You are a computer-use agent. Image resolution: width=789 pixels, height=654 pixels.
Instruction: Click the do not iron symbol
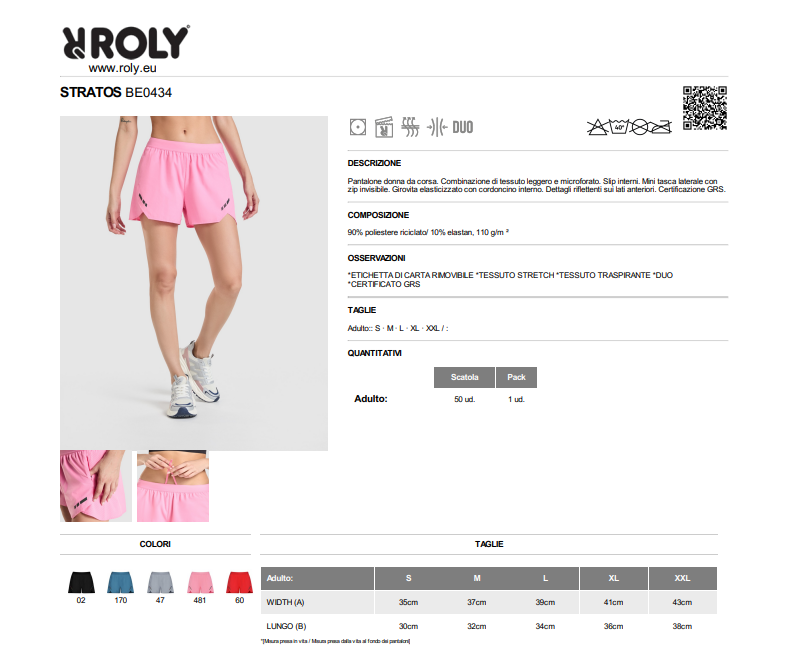660,127
